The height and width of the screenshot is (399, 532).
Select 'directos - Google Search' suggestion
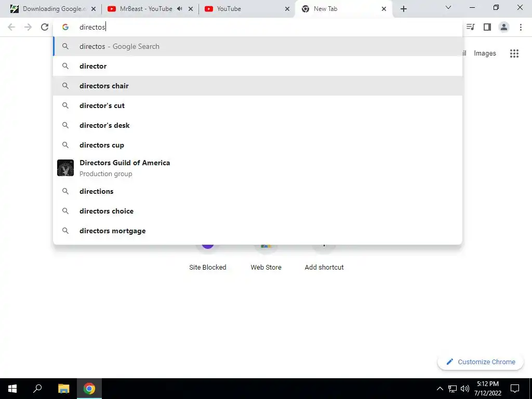pos(258,46)
